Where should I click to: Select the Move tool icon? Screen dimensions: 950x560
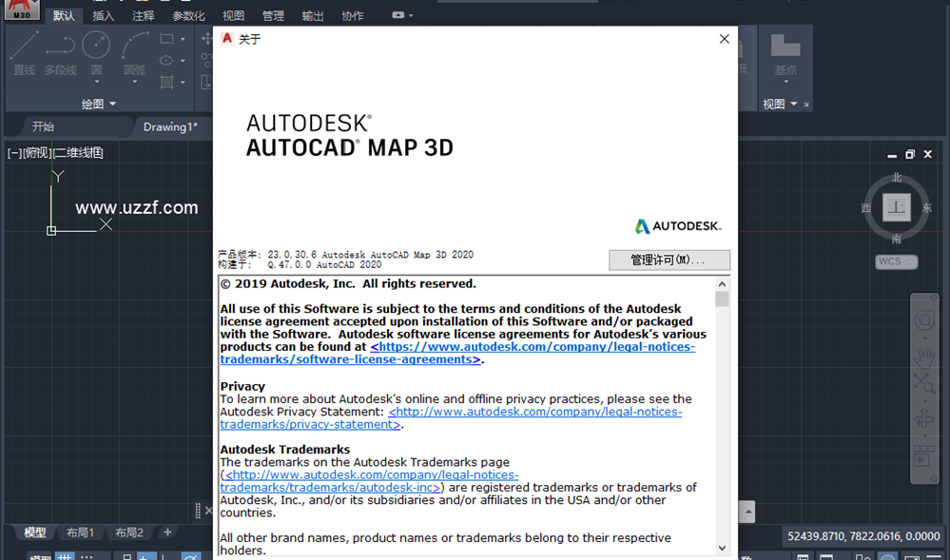click(x=206, y=39)
